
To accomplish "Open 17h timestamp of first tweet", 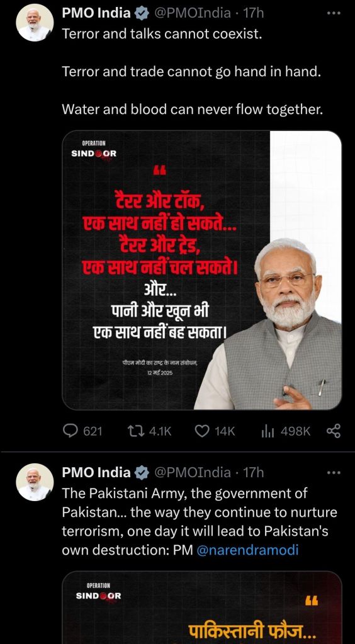I will pyautogui.click(x=253, y=13).
